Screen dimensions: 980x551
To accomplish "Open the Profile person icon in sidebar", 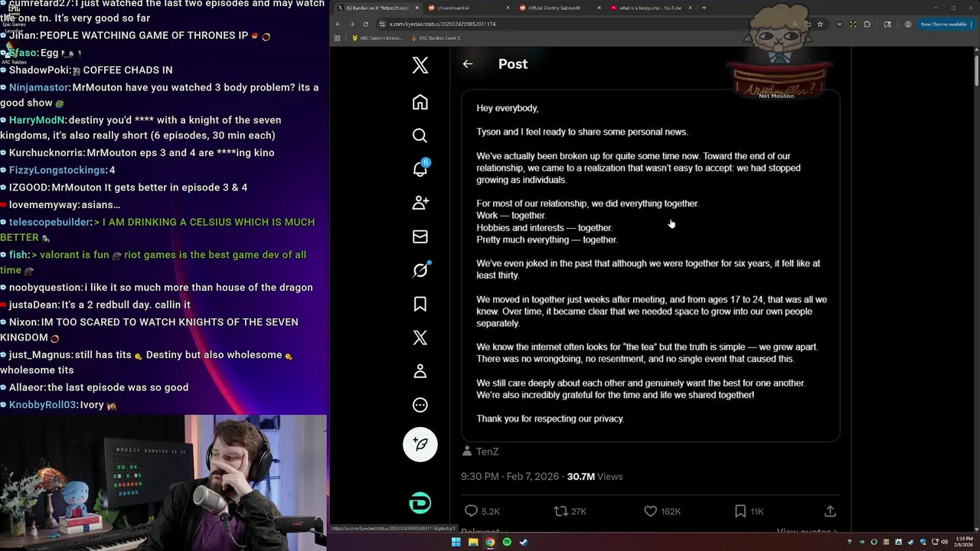I will tap(420, 371).
